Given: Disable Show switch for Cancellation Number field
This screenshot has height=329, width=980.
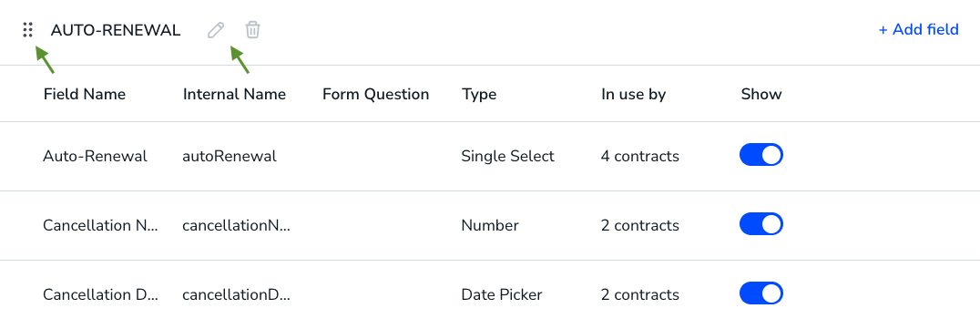Looking at the screenshot, I should pos(761,224).
